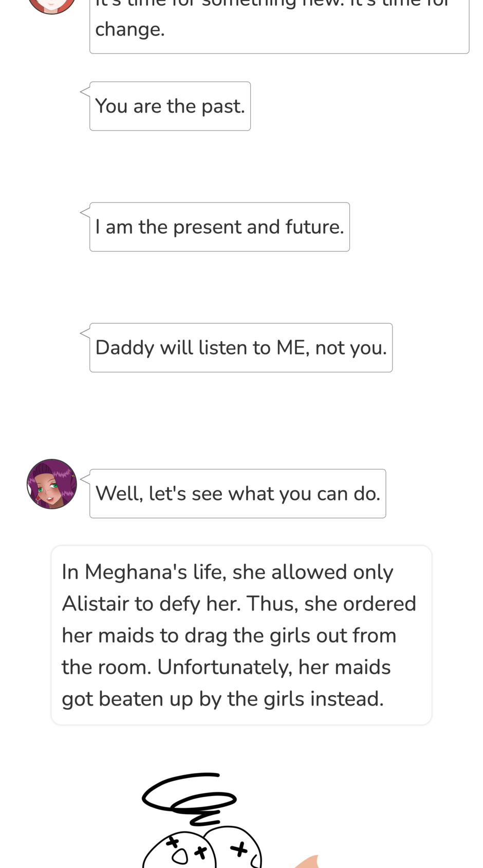Tap the "Well, let's see what you can do." bubble

click(x=237, y=493)
